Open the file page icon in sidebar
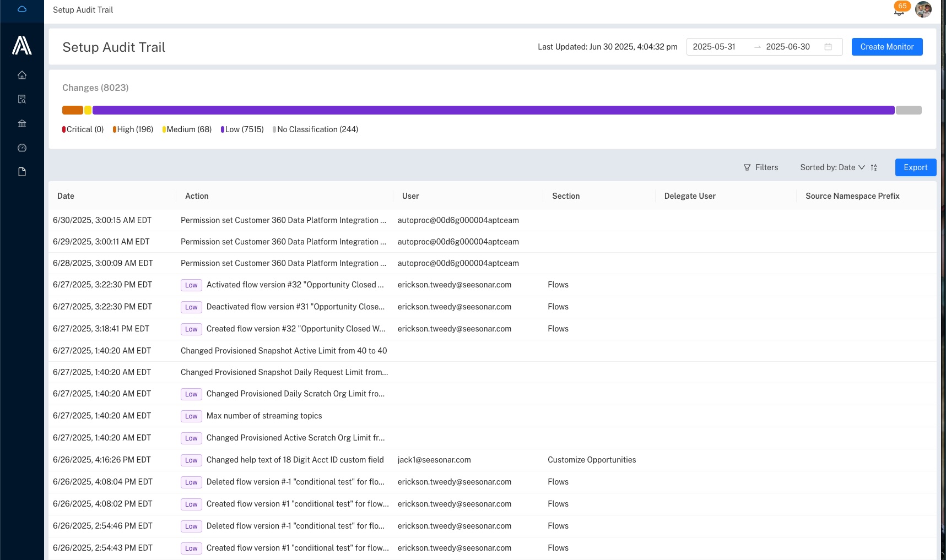This screenshot has height=560, width=946. point(22,172)
